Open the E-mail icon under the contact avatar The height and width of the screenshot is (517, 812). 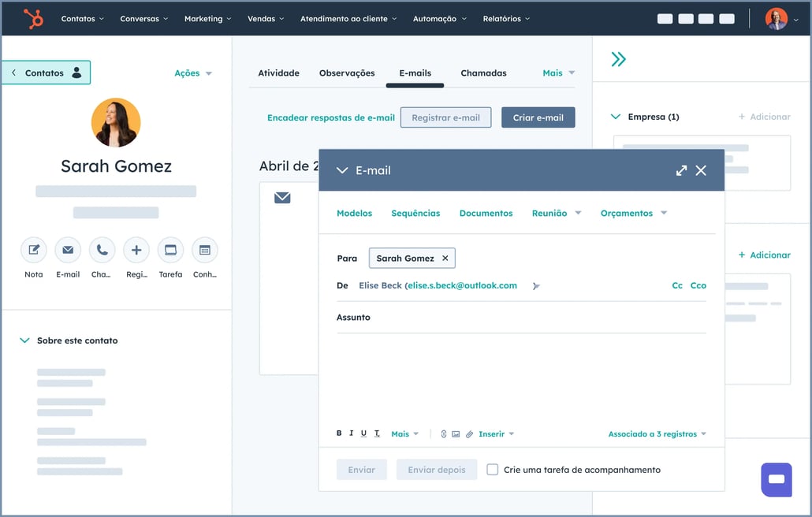[x=68, y=251]
